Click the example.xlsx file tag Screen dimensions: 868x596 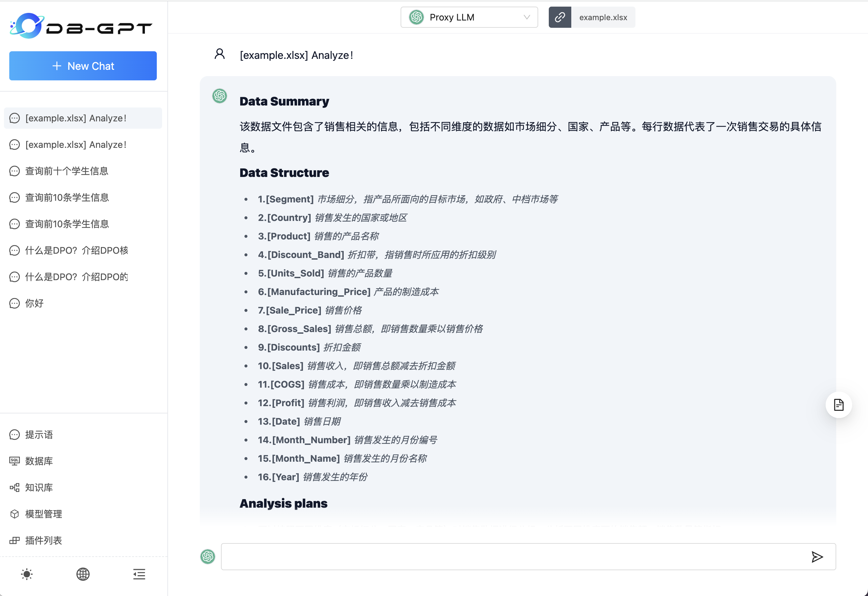click(603, 17)
